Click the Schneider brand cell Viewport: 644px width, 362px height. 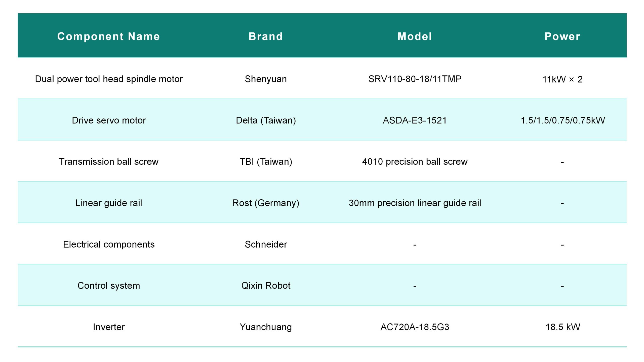266,244
